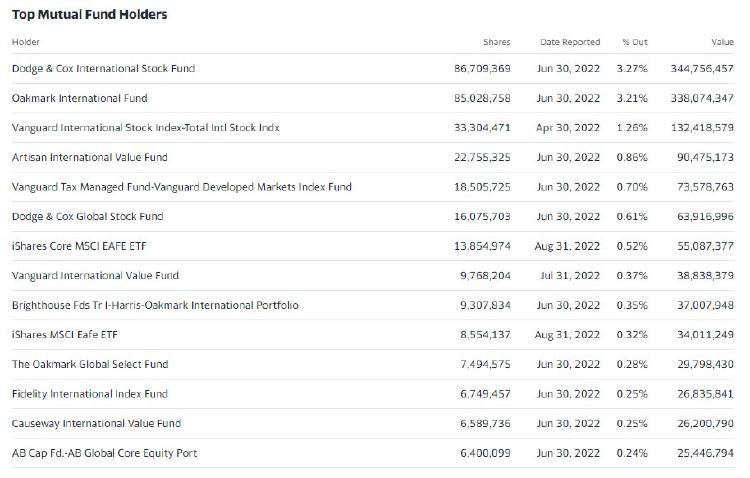This screenshot has width=750, height=478.
Task: Click the Dodge & Cox Global Stock Fund row
Action: click(x=87, y=216)
